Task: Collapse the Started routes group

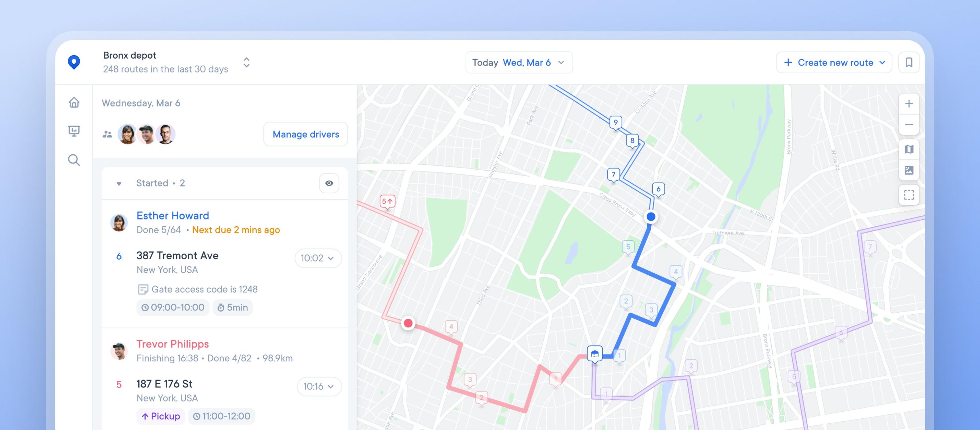Action: coord(119,184)
